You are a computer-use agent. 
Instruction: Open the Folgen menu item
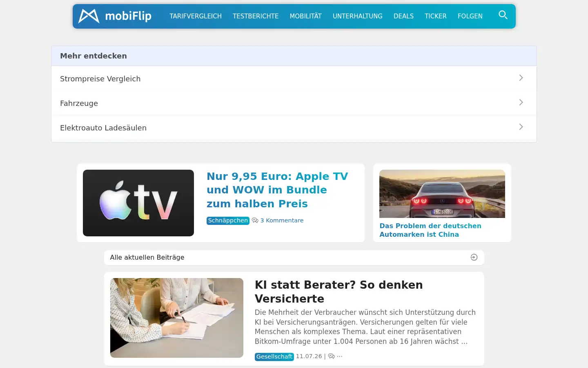(470, 16)
